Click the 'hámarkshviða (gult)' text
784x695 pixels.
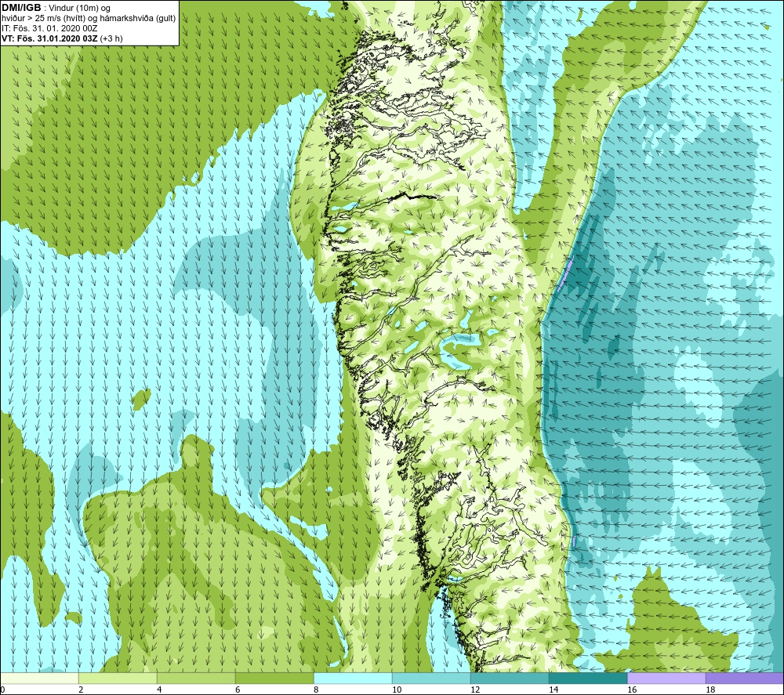pos(137,19)
